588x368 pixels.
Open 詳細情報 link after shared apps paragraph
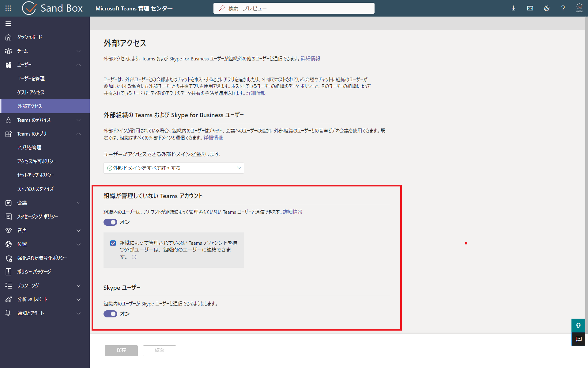click(256, 93)
